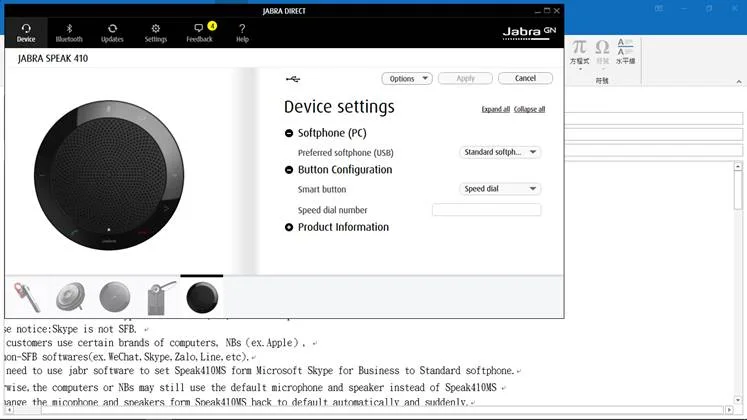Click Word's vertical scrollbar down arrow
This screenshot has height=420, width=747.
pos(738,400)
